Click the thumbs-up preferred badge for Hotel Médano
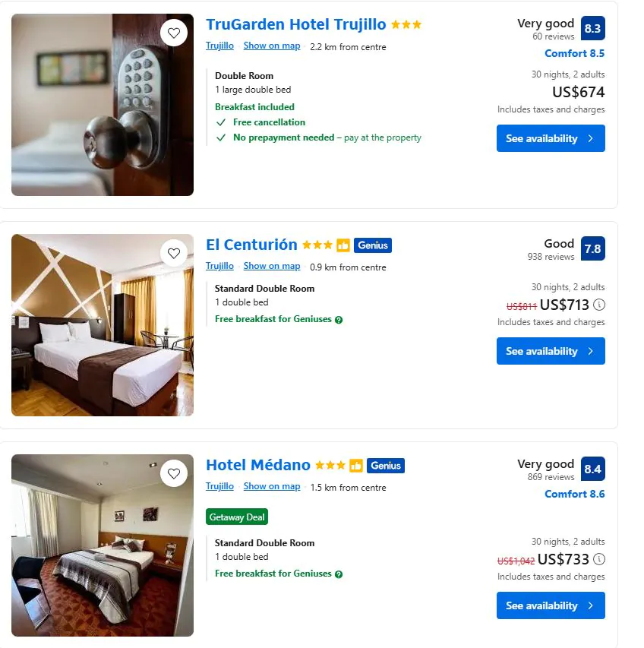This screenshot has width=644, height=648. pyautogui.click(x=355, y=466)
